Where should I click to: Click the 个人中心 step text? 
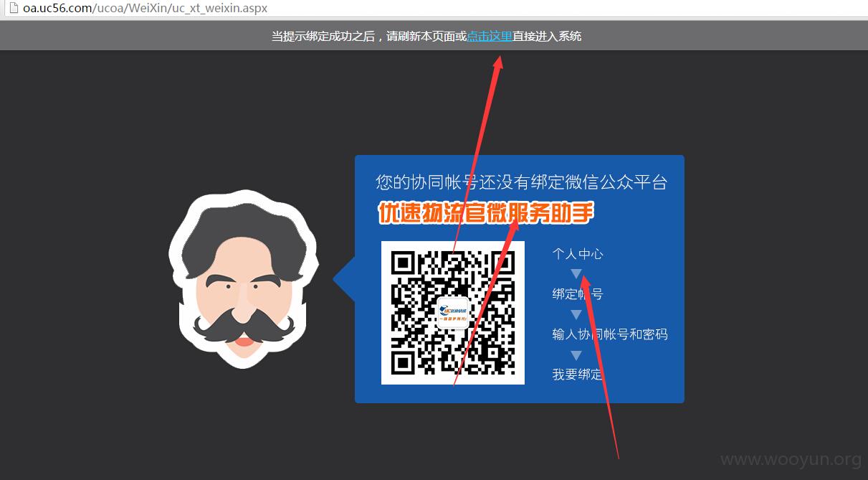pos(578,254)
